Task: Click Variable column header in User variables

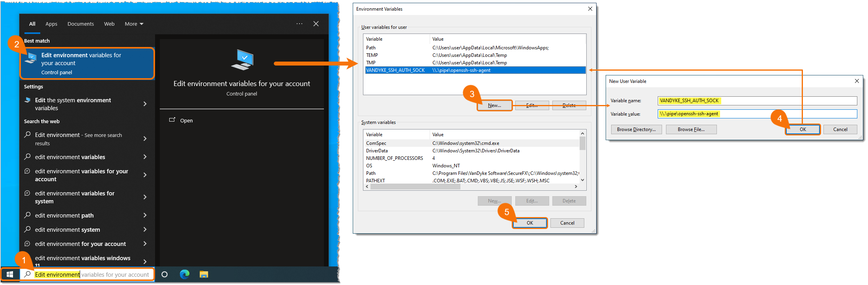Action: pyautogui.click(x=397, y=39)
